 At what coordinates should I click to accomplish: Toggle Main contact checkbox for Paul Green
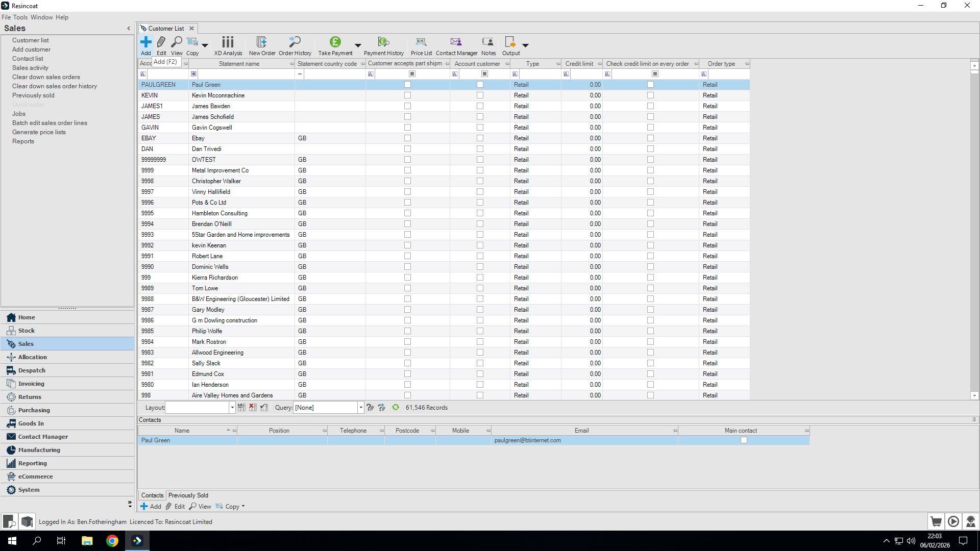(744, 440)
